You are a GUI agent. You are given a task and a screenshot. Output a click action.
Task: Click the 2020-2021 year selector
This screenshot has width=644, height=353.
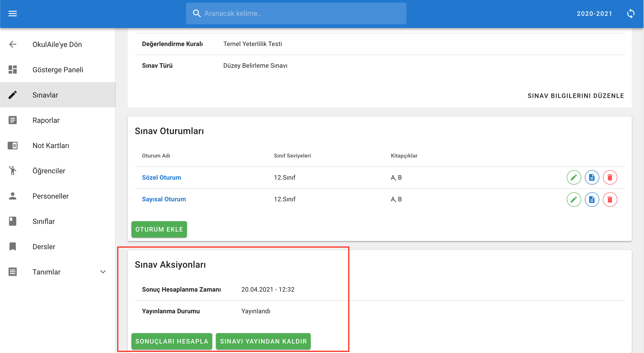coord(595,14)
